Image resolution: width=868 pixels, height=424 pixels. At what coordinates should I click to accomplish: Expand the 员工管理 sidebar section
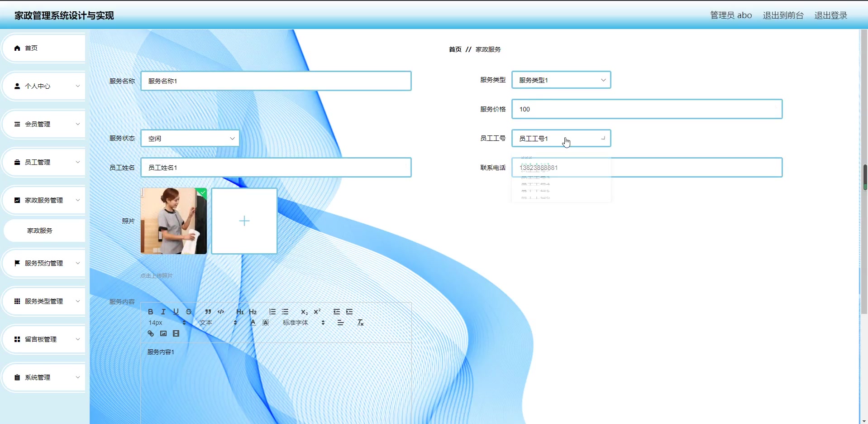[x=43, y=162]
